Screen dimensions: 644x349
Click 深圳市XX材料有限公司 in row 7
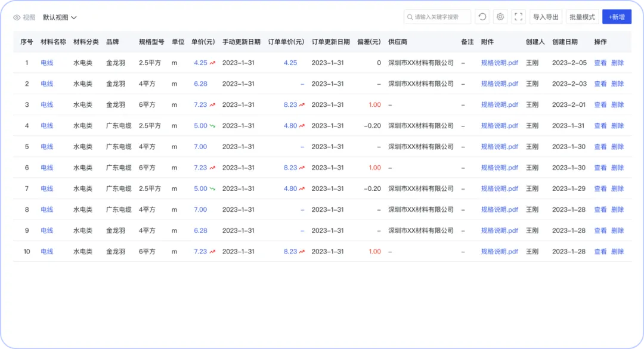pos(421,189)
